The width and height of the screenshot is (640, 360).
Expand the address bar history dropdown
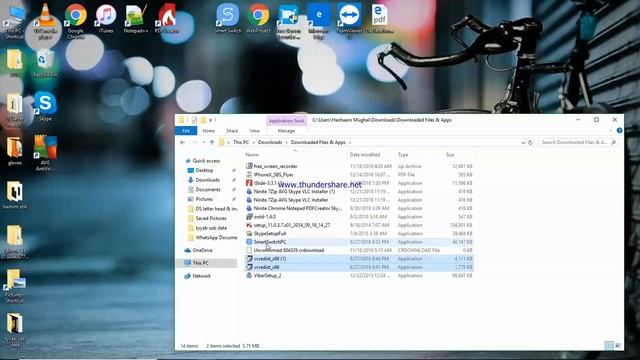click(x=523, y=142)
